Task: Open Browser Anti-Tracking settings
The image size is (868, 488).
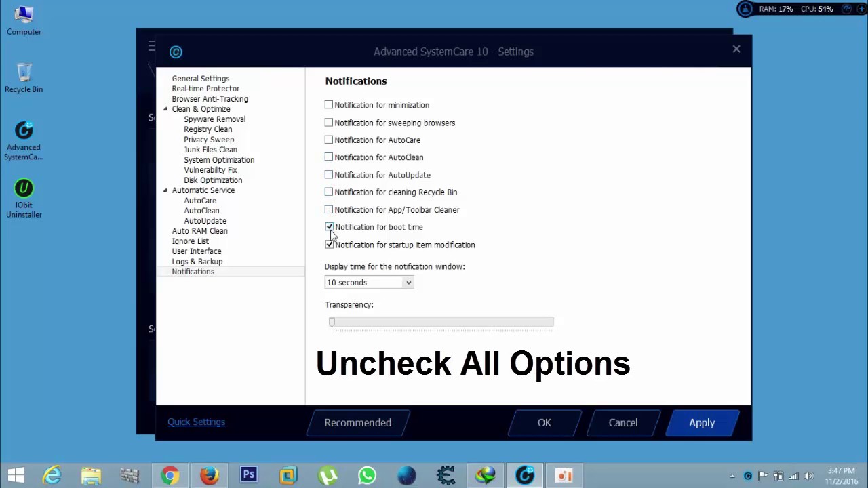Action: coord(210,99)
